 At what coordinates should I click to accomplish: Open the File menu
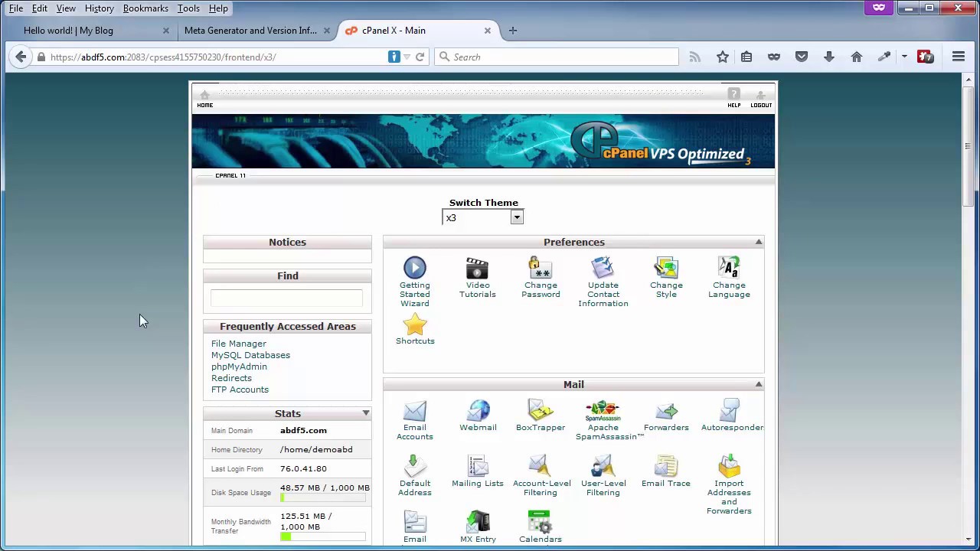click(x=15, y=8)
